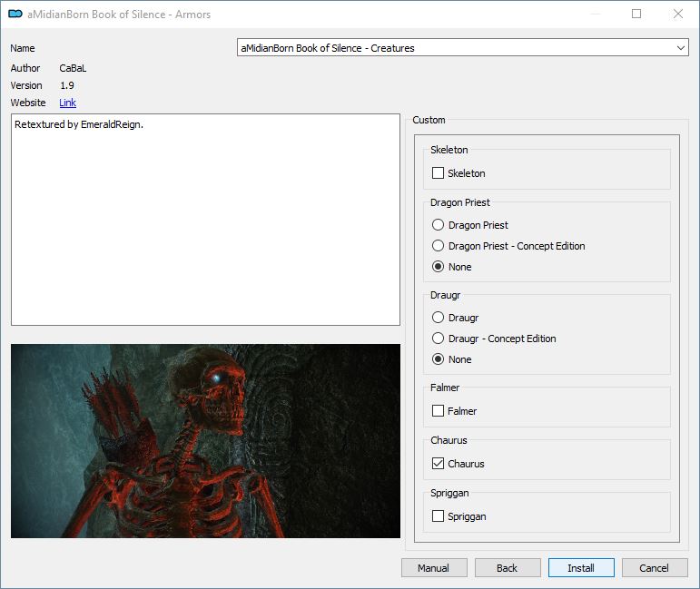Screen dimensions: 700x589
Task: Click the red skeleton preview image
Action: click(x=205, y=441)
